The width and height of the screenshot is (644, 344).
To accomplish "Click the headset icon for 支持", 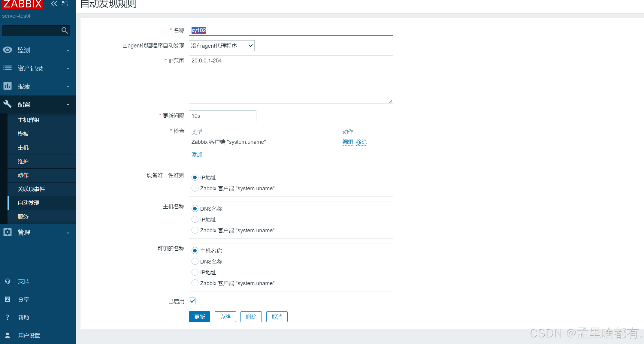I will [8, 281].
